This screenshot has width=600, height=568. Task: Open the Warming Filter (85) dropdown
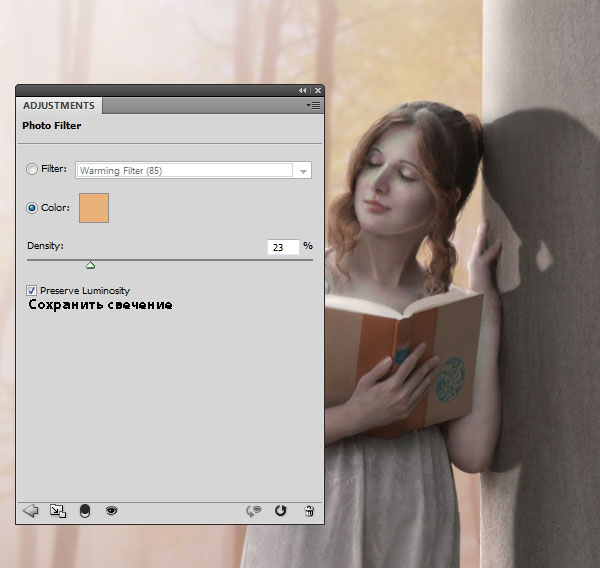pyautogui.click(x=193, y=170)
